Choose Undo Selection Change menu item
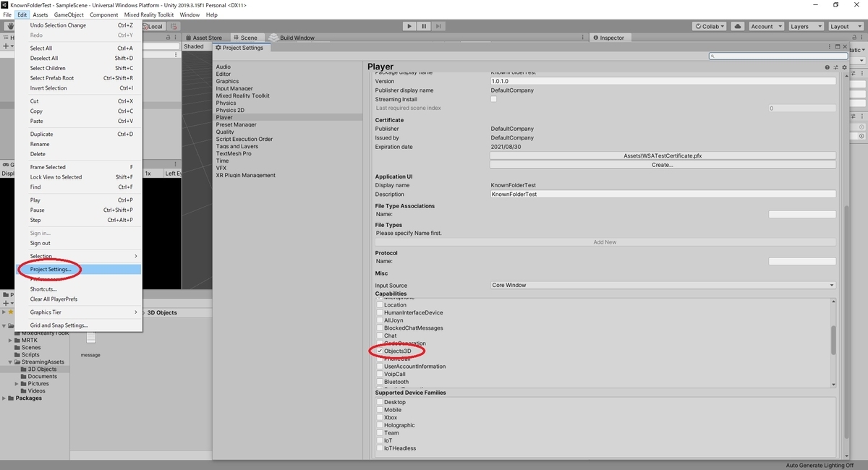Viewport: 868px width, 470px height. pyautogui.click(x=79, y=25)
